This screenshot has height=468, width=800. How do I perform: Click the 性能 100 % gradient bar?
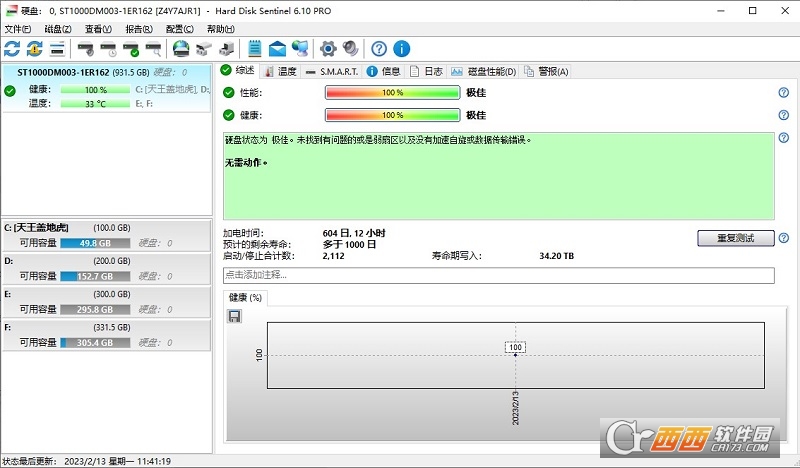[392, 92]
